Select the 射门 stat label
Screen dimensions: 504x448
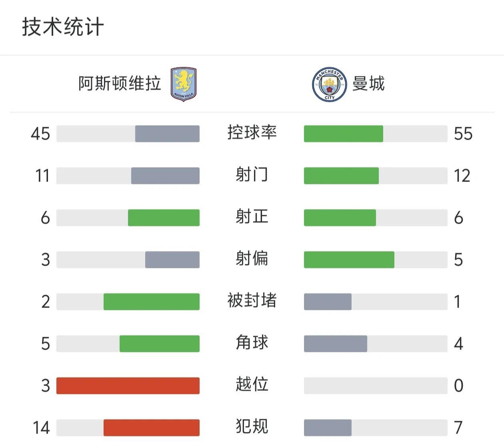252,175
